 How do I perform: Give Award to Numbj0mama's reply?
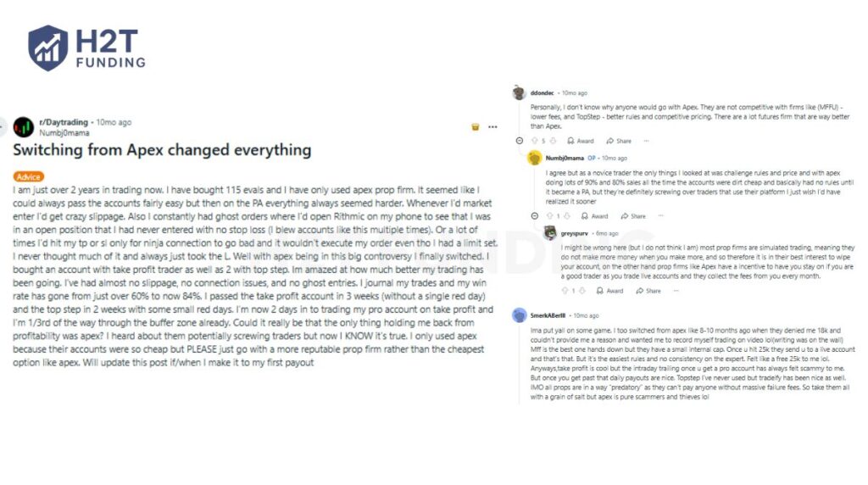pos(595,216)
